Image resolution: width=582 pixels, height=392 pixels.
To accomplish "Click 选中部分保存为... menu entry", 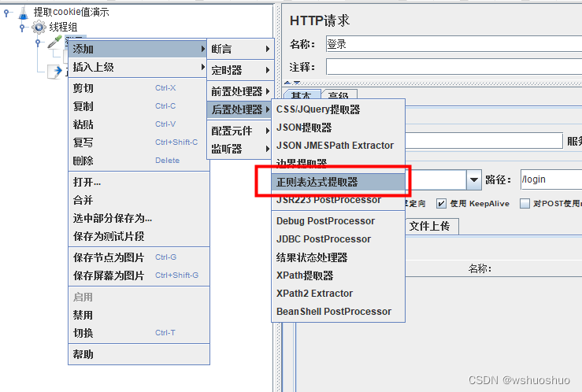I will (x=139, y=218).
